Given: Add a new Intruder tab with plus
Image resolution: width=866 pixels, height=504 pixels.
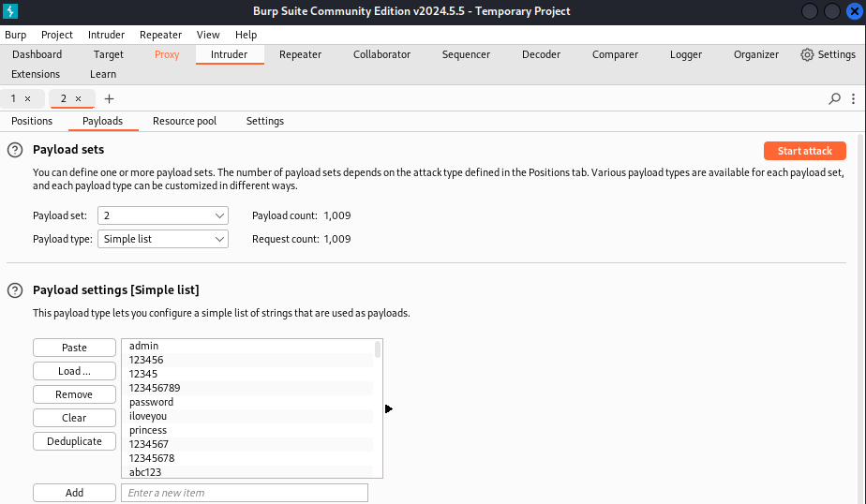Looking at the screenshot, I should pyautogui.click(x=109, y=98).
